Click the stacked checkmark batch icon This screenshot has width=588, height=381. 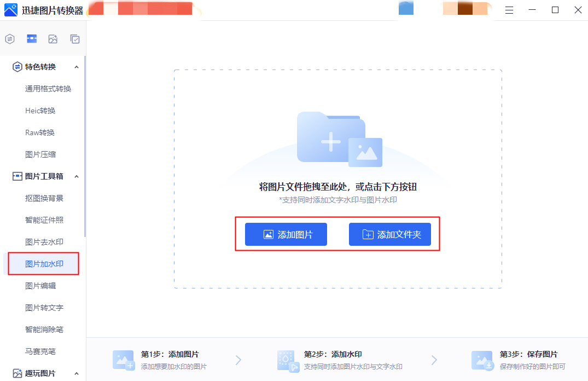pyautogui.click(x=75, y=39)
